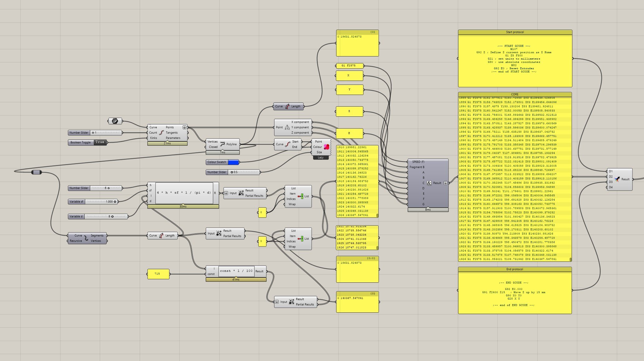Screen dimensions: 644x361
Task: Click the Concatenate ampersand icon
Action: click(429, 183)
